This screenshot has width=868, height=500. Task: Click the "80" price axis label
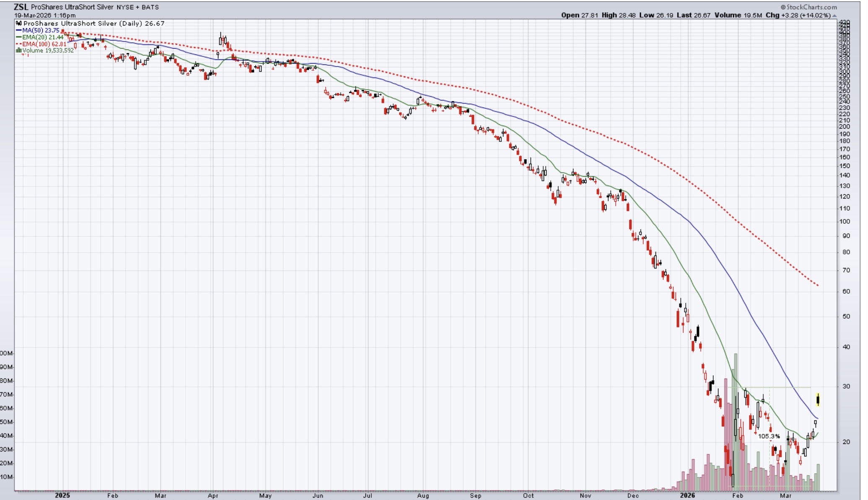tap(846, 252)
